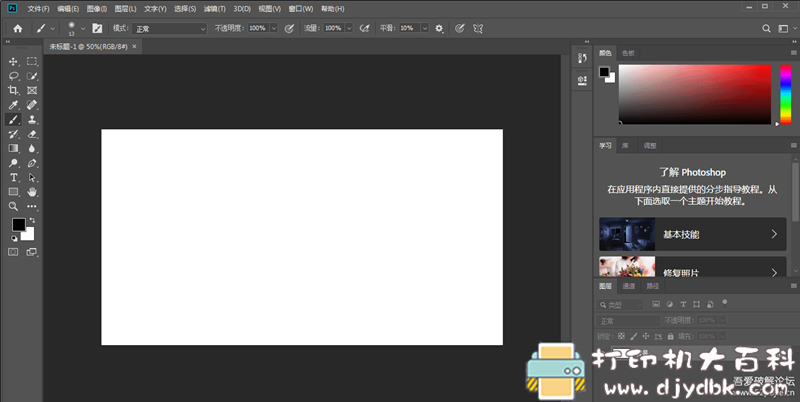
Task: Open the Edit Toolbar three-dots menu
Action: (32, 207)
